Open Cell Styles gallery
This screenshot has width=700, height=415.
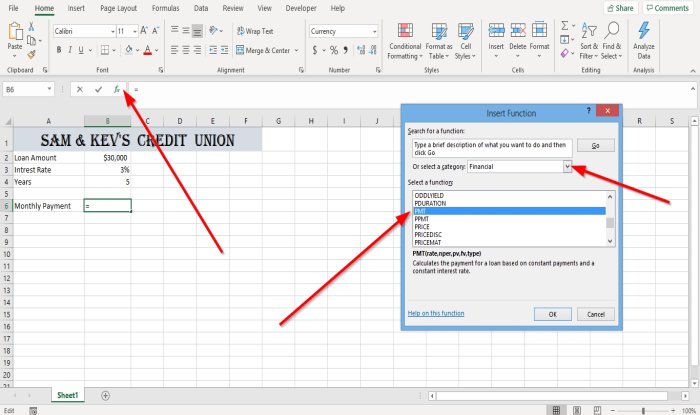pos(466,42)
